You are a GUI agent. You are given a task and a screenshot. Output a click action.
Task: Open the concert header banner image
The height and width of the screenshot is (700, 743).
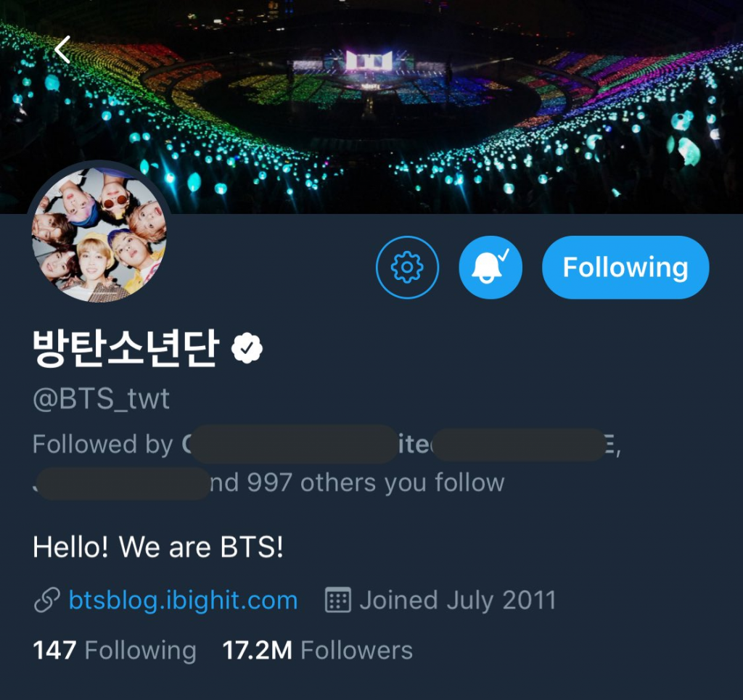click(371, 107)
